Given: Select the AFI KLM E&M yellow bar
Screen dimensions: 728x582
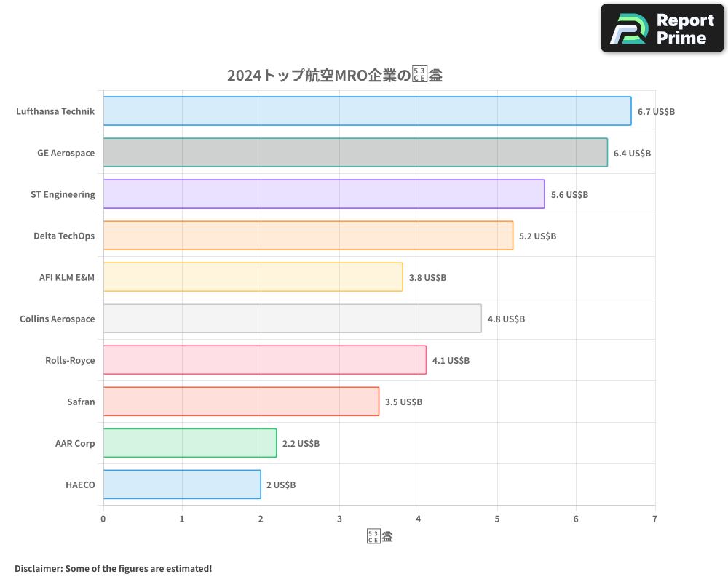Looking at the screenshot, I should pyautogui.click(x=251, y=277).
